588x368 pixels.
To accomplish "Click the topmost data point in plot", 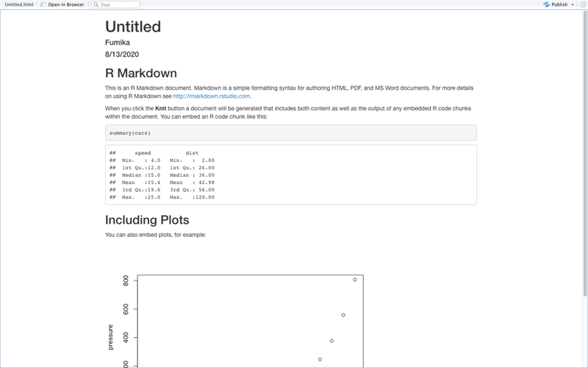I will (x=355, y=280).
